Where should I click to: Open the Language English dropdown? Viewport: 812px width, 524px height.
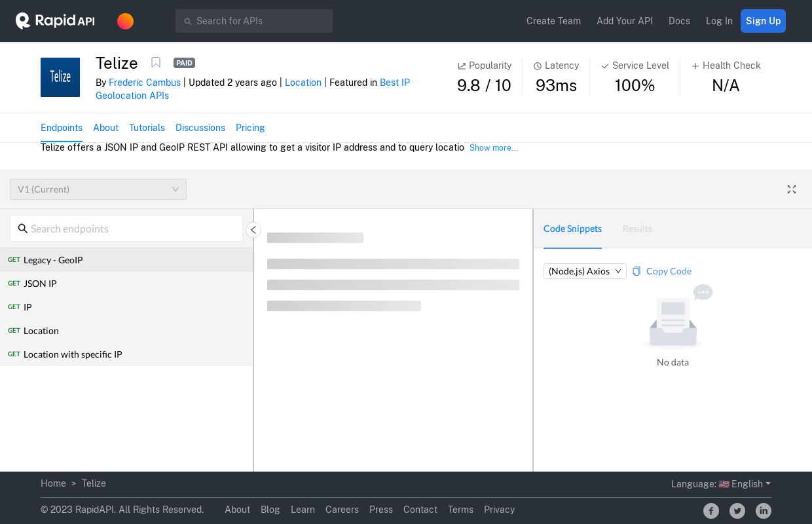click(720, 484)
